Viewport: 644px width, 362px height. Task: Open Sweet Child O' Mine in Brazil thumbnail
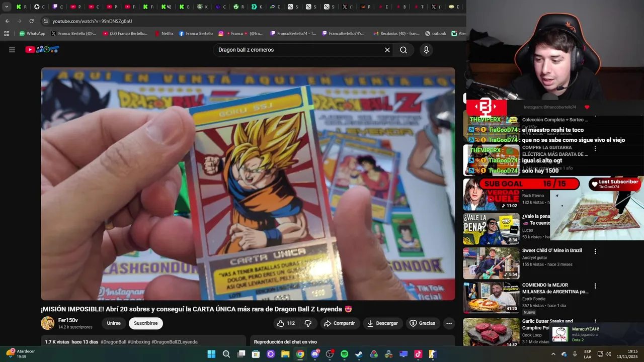pyautogui.click(x=491, y=263)
